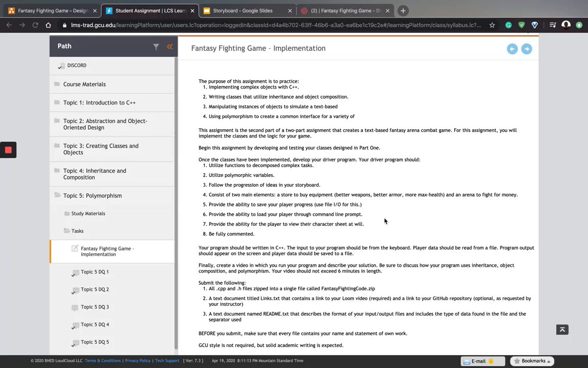The image size is (588, 368).
Task: Click the 'Submit the following:' line
Action: (222, 283)
